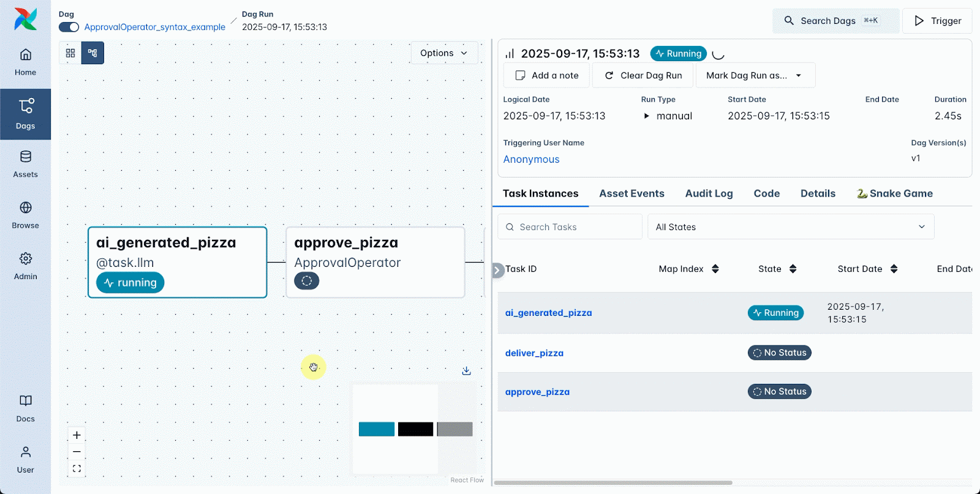Screen dimensions: 980x494
Task: Open the Home page from sidebar
Action: tap(25, 62)
